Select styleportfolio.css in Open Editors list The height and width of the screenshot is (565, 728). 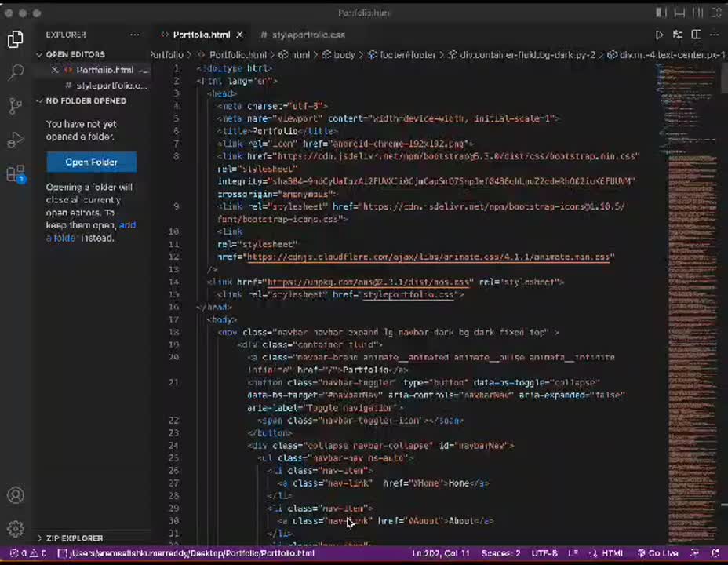click(x=111, y=85)
